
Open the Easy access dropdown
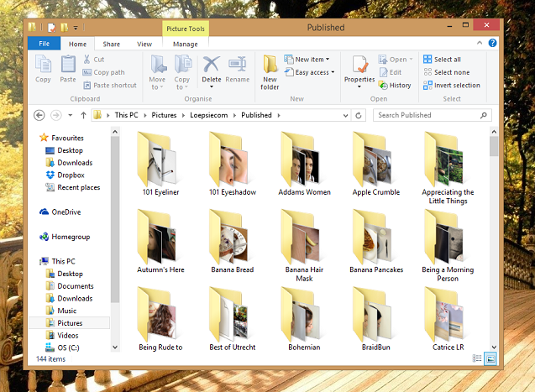click(310, 72)
